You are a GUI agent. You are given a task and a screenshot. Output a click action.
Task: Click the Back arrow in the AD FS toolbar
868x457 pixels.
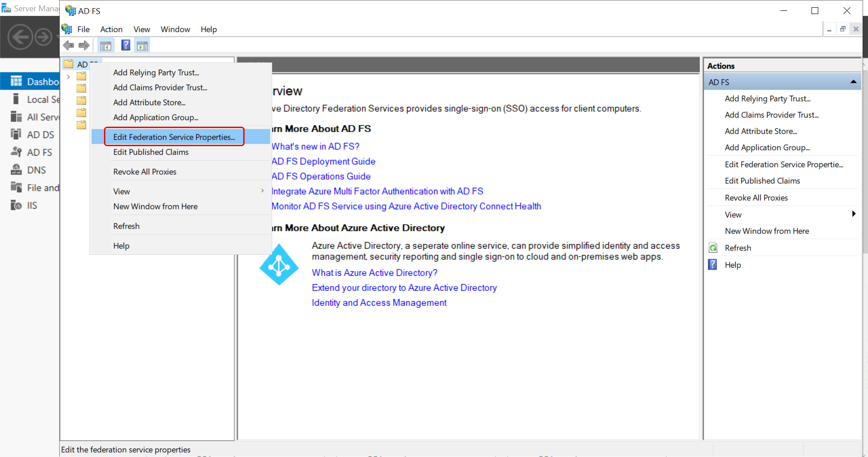pos(69,45)
